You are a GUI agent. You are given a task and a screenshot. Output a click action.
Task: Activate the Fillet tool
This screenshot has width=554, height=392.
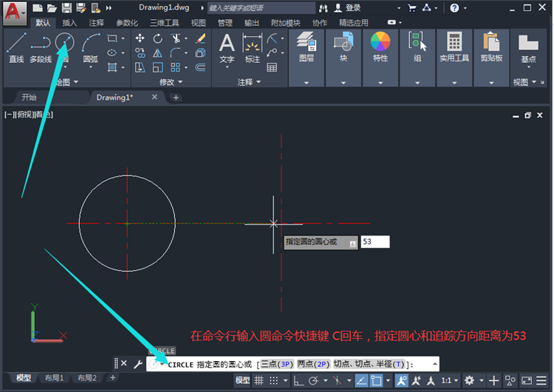pos(175,53)
